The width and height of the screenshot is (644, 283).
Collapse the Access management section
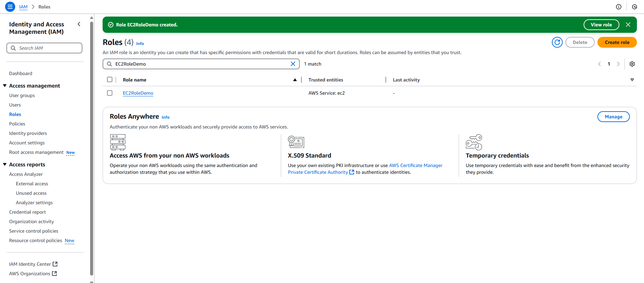point(5,86)
